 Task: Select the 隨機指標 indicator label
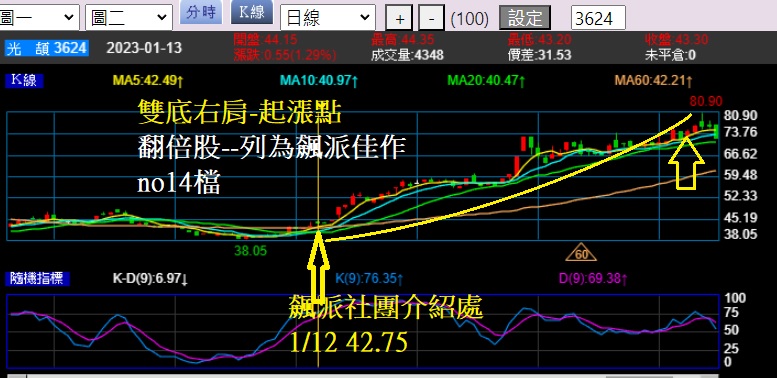click(37, 278)
